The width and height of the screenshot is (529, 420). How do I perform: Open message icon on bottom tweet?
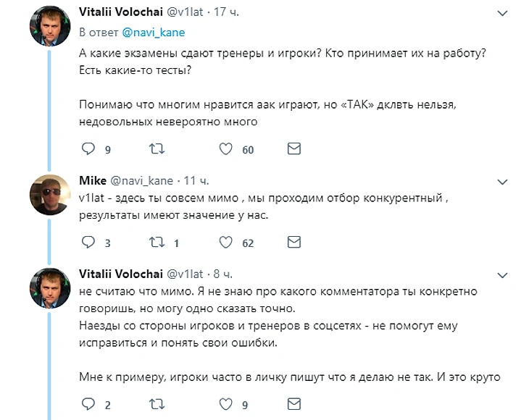coord(294,404)
